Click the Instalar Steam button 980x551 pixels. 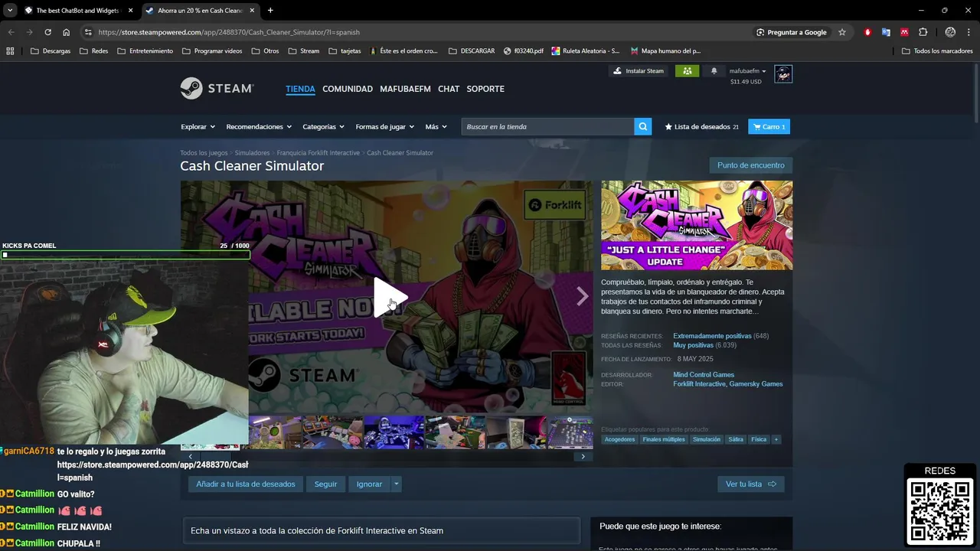click(x=638, y=71)
